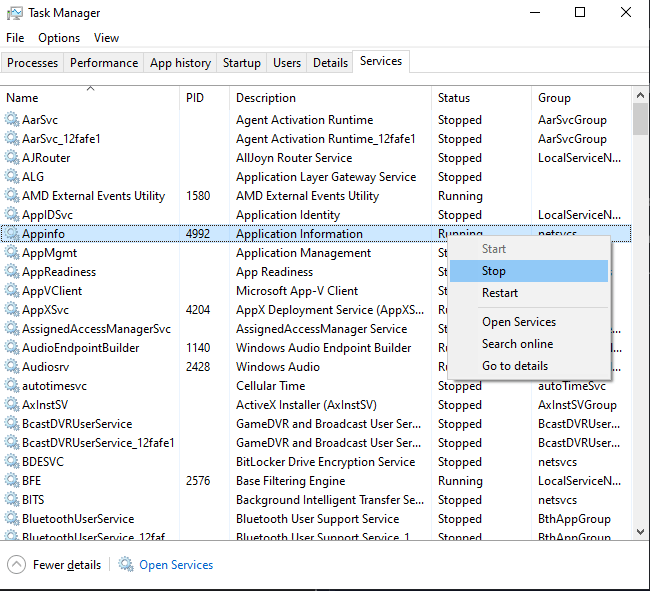The width and height of the screenshot is (650, 591).
Task: Click the gear icon beside BcastDVRUserService_12fafe1
Action: (12, 443)
